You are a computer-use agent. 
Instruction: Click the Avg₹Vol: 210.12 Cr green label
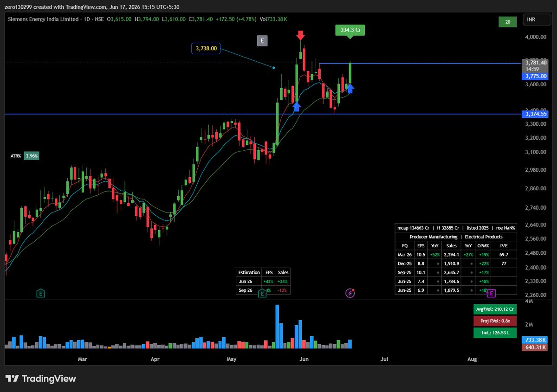pos(495,309)
